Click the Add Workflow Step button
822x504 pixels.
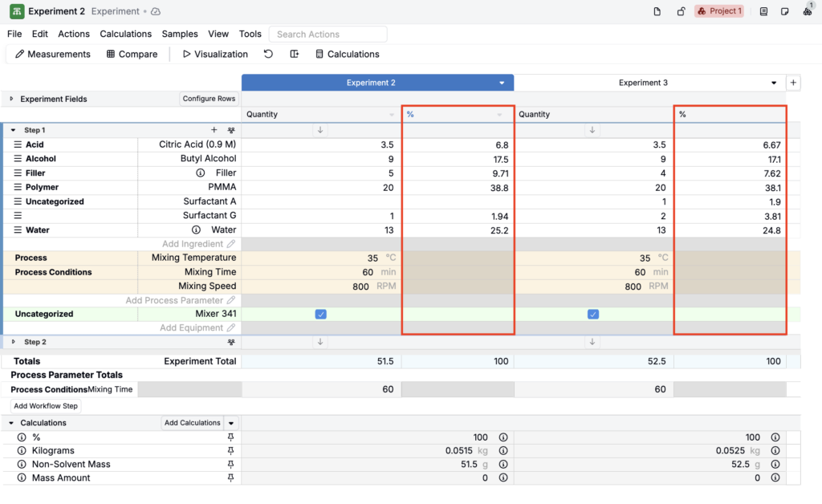tap(46, 406)
